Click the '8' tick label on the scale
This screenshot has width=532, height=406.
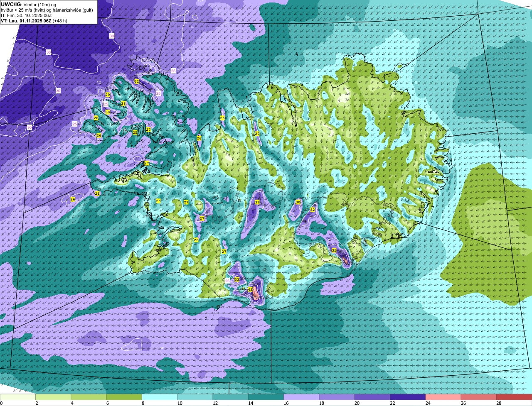(x=142, y=403)
